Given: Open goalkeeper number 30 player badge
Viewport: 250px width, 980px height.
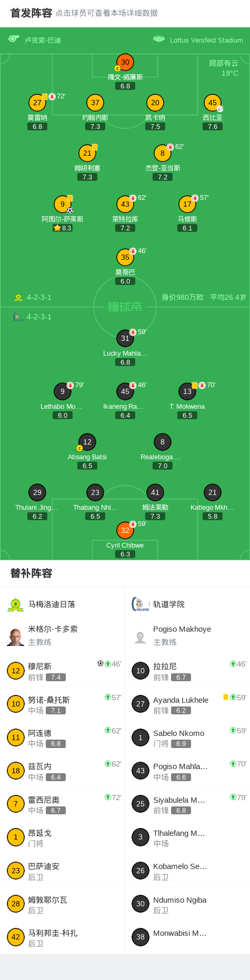Looking at the screenshot, I should (125, 62).
